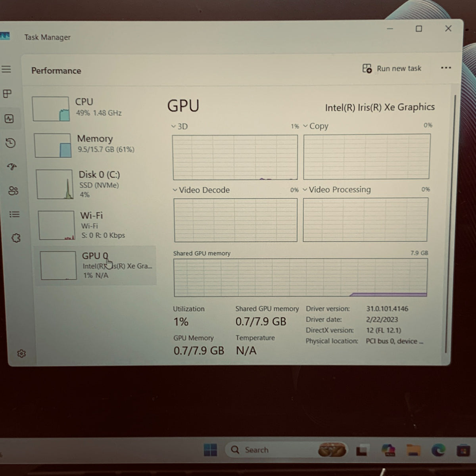
Task: Click the Performance page heading
Action: tap(56, 71)
